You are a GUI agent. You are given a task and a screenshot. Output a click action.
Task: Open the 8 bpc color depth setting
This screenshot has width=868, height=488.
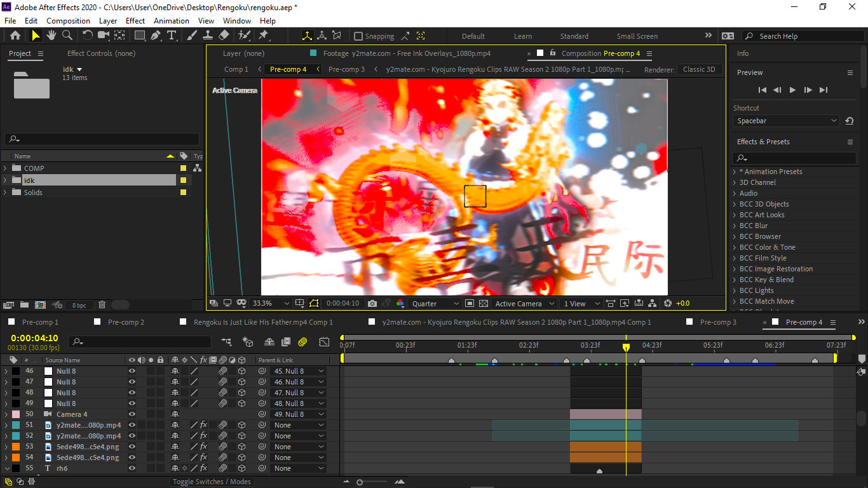[79, 305]
